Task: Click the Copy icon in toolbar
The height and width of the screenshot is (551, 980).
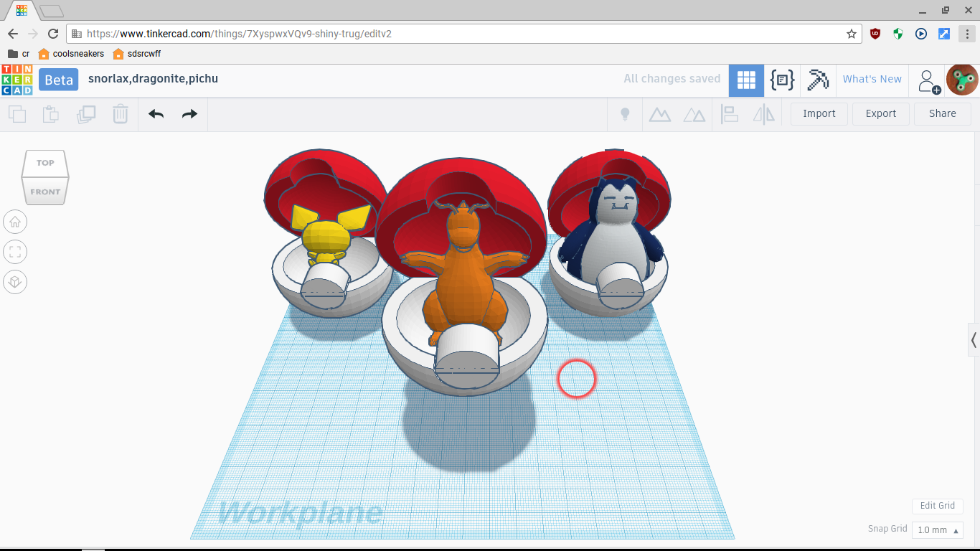Action: 17,114
